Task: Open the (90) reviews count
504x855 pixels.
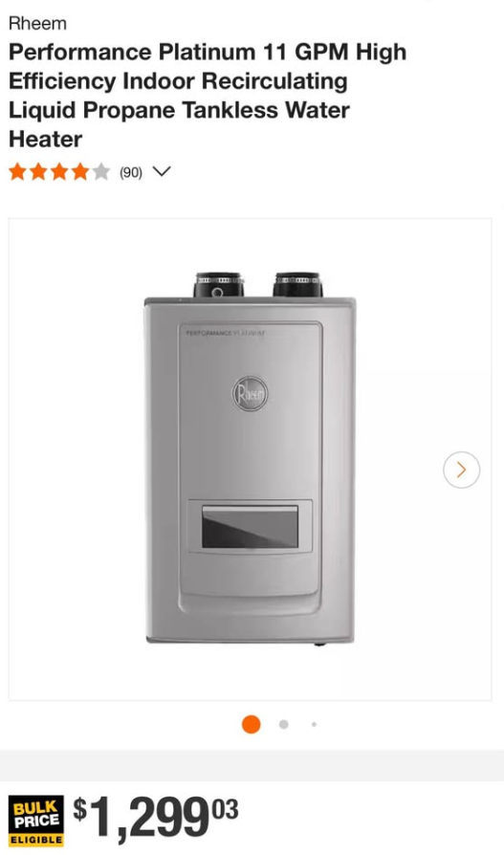Action: point(131,173)
